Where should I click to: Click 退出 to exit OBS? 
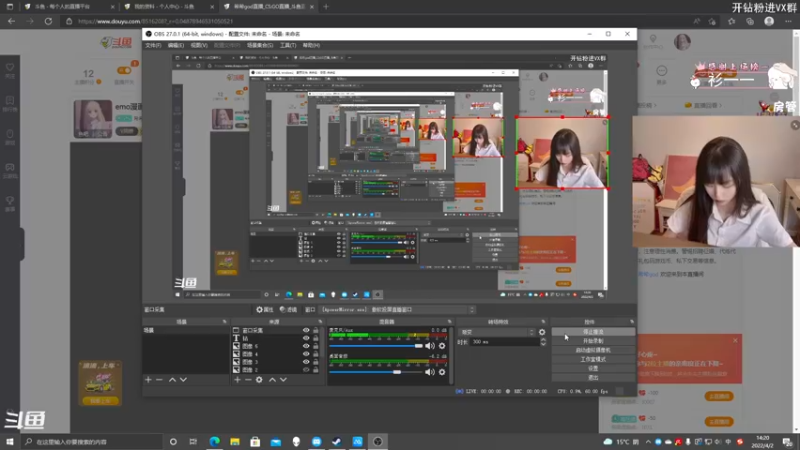coord(593,378)
